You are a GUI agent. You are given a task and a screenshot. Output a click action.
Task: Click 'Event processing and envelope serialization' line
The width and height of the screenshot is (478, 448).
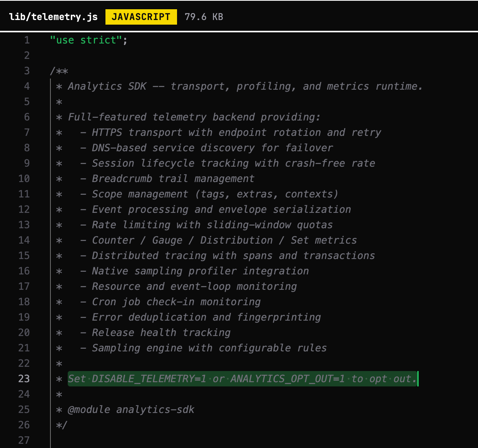(x=203, y=209)
